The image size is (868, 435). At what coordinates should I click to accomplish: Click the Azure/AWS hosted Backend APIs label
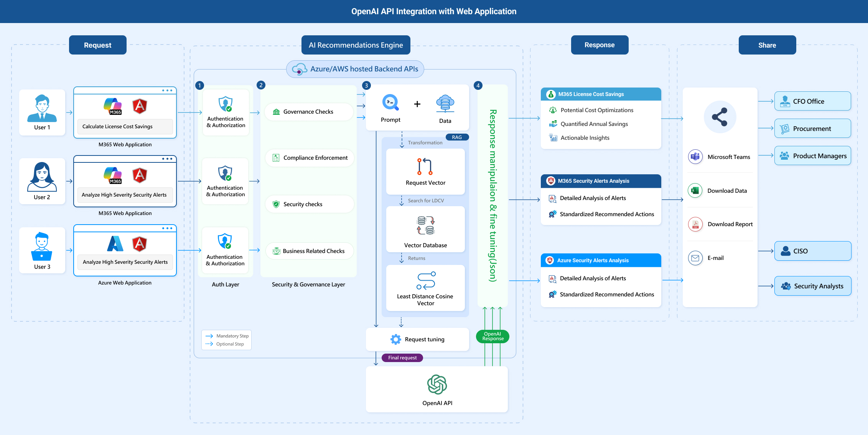point(364,69)
